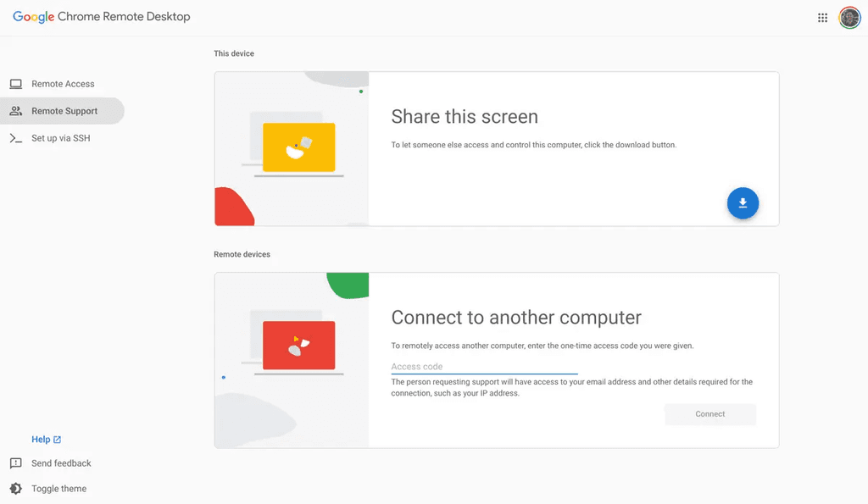This screenshot has height=504, width=868.
Task: Open the Help page
Action: [x=41, y=439]
